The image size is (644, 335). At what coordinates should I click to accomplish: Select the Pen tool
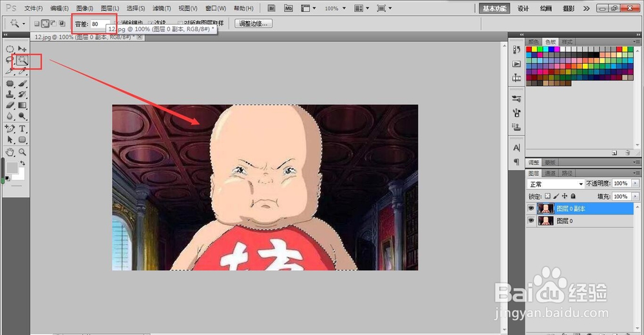click(x=10, y=129)
